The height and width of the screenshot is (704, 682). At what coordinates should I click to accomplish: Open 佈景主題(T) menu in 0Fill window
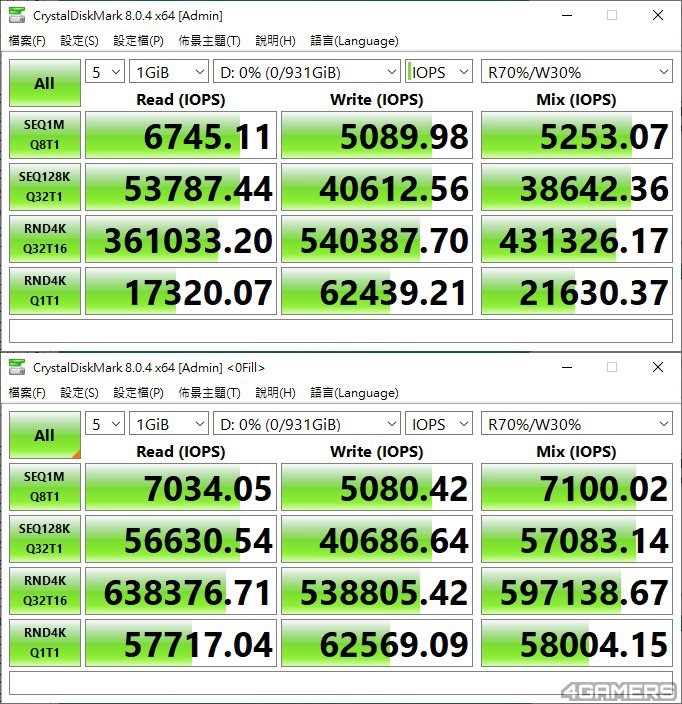pyautogui.click(x=209, y=393)
